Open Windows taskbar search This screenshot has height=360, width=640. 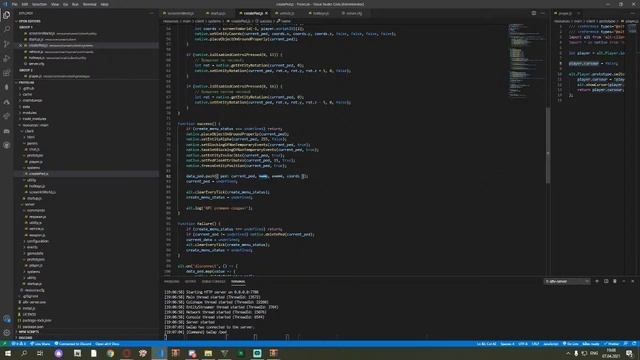24,353
